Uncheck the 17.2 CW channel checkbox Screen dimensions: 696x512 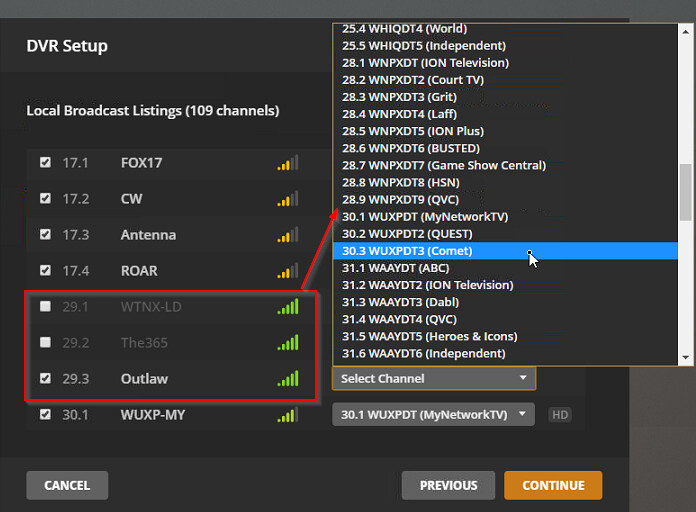[45, 198]
